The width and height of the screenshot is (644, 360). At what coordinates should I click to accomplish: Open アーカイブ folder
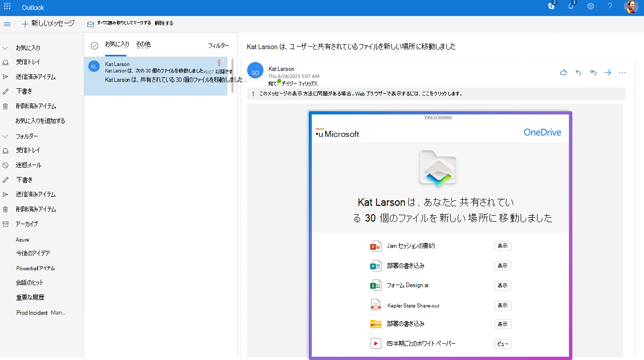click(27, 224)
